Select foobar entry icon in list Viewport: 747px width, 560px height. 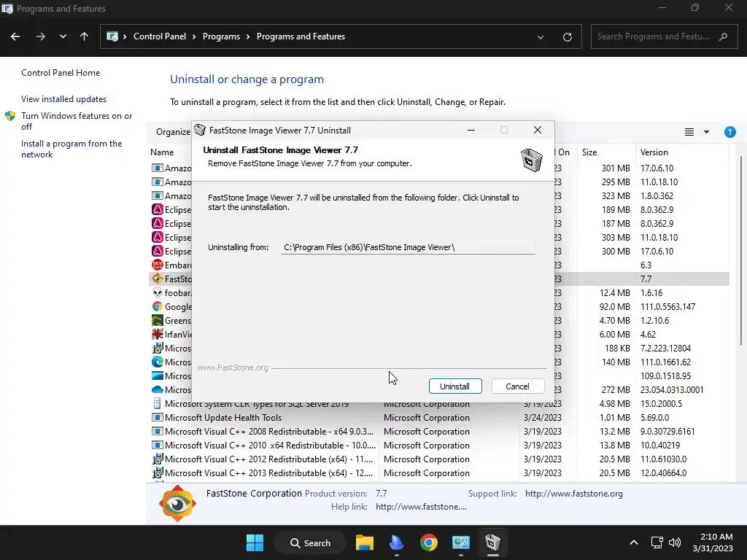(x=158, y=293)
